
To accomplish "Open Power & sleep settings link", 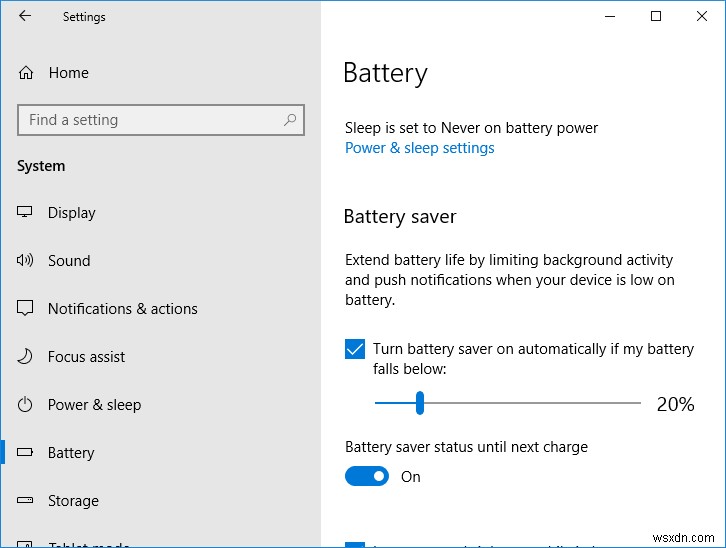I will click(x=419, y=148).
